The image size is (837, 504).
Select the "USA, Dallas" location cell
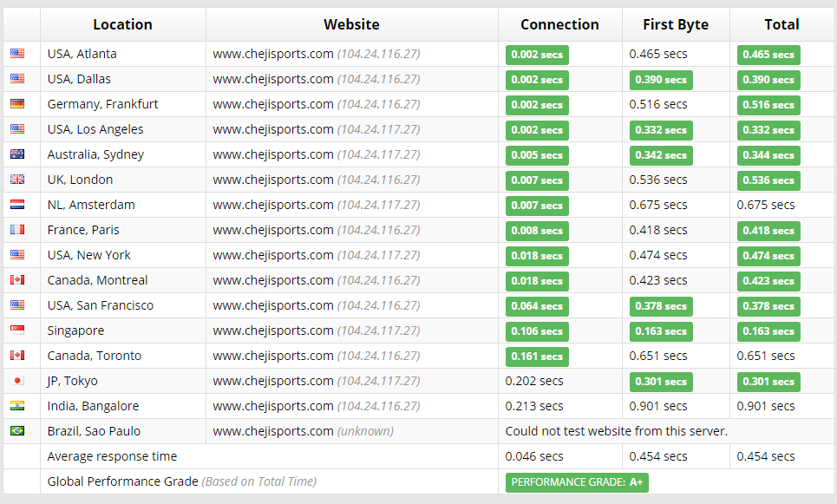(x=123, y=79)
